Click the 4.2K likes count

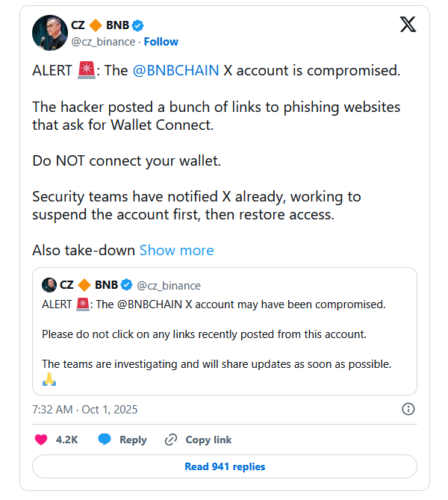tap(67, 440)
